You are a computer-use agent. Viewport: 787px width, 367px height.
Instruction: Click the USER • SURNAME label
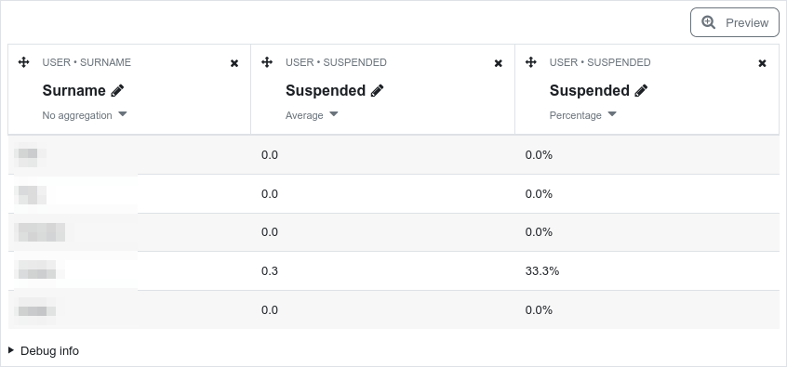click(x=86, y=62)
